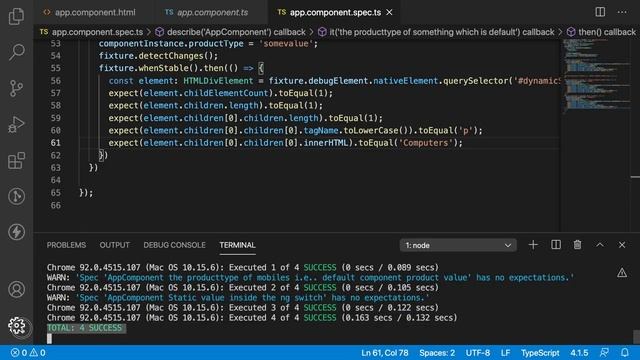Open the Manage gear icon
This screenshot has height=360, width=640.
click(16, 326)
